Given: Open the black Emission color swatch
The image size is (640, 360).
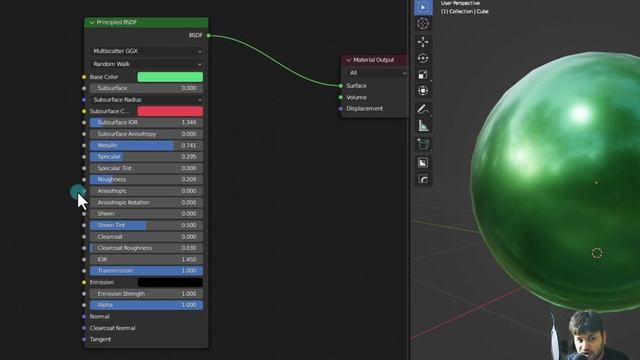Looking at the screenshot, I should [170, 282].
